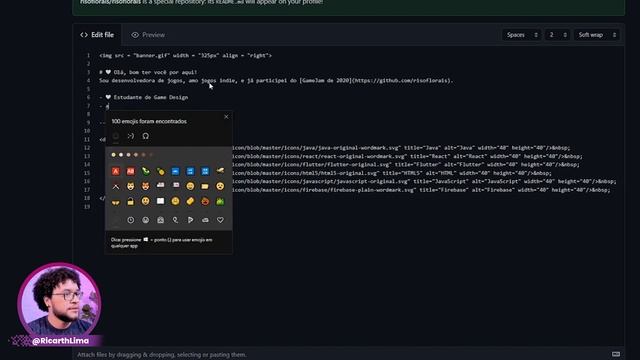Screen dimensions: 640x360
Task: Insert the airplane emoji
Action: [220, 171]
